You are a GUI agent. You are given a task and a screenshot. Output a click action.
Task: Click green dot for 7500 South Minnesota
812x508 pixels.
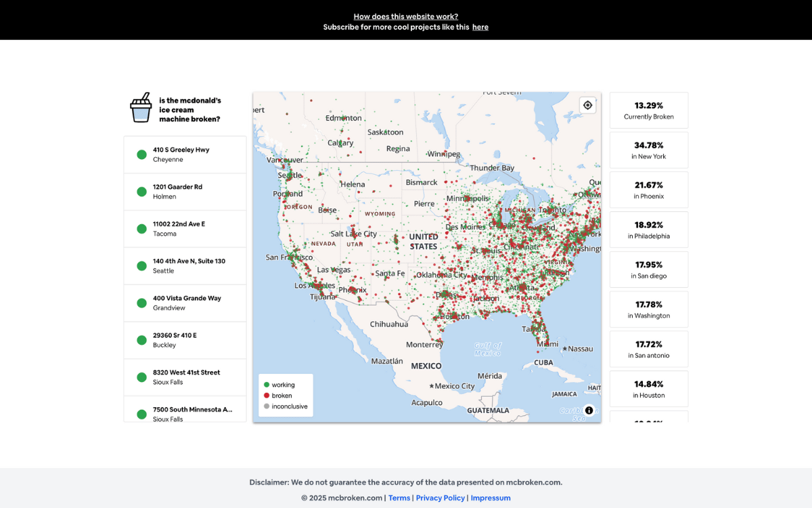point(142,415)
